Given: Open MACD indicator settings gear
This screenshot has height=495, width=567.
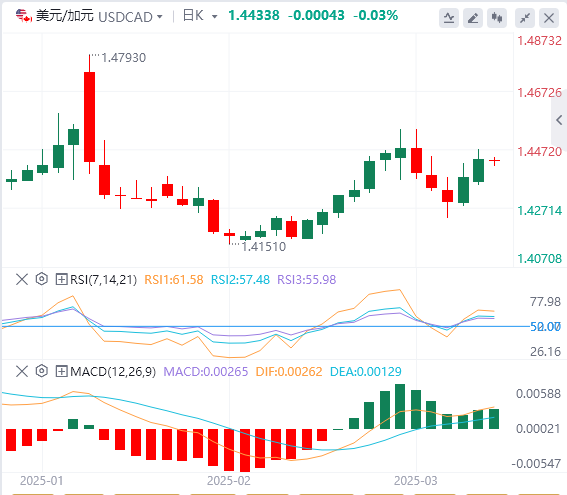Looking at the screenshot, I should [42, 371].
